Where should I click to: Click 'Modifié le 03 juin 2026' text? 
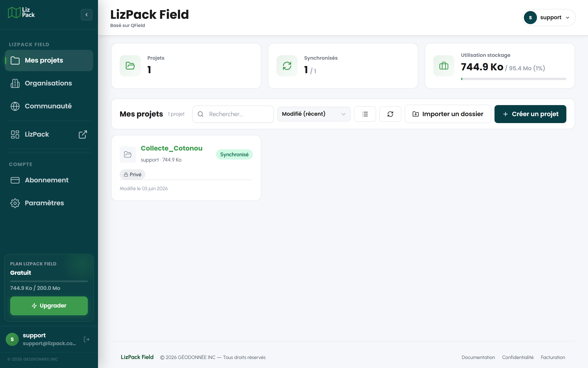[144, 188]
